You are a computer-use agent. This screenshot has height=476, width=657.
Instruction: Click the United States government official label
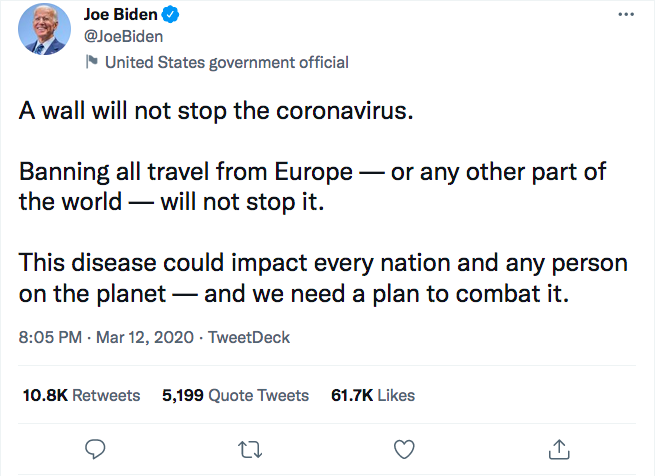[x=226, y=62]
